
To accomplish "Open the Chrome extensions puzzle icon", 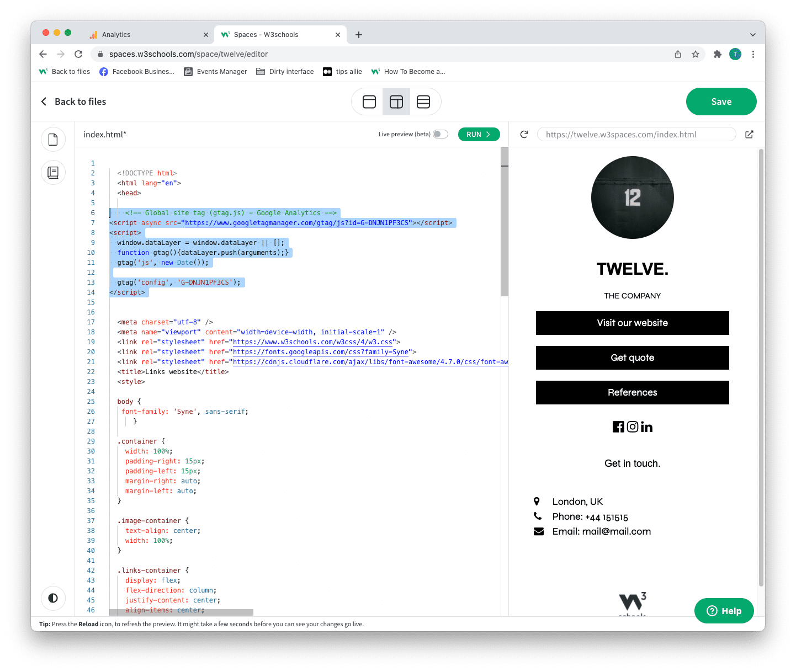I will click(718, 54).
